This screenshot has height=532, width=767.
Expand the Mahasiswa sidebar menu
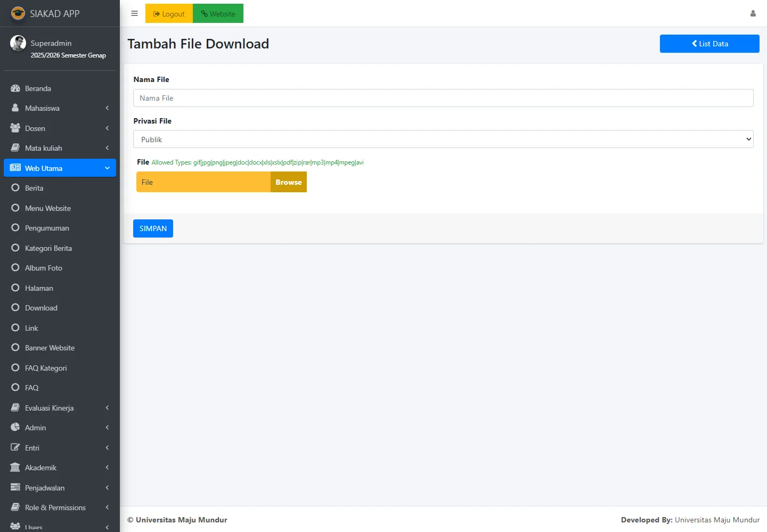(60, 108)
